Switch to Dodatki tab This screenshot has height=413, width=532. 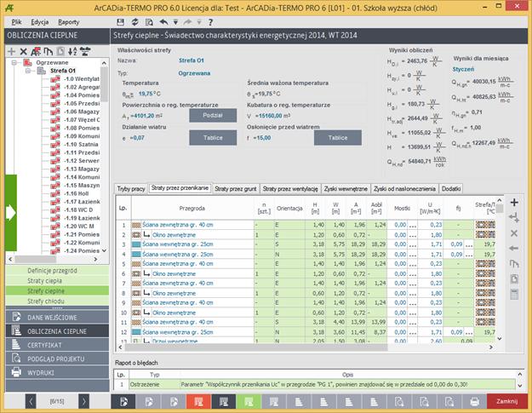(x=451, y=189)
